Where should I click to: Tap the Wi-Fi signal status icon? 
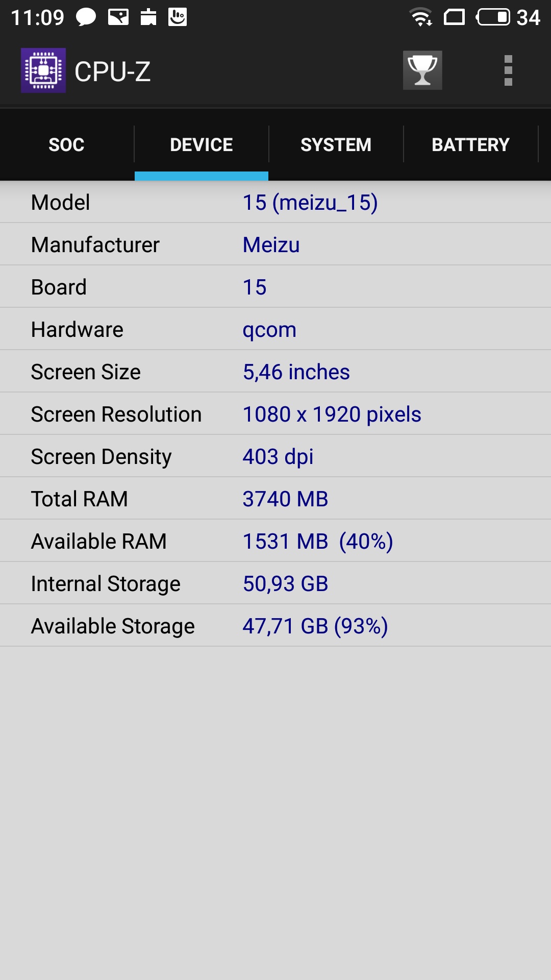(x=421, y=17)
